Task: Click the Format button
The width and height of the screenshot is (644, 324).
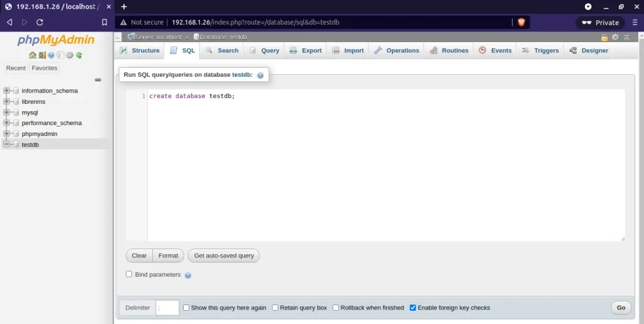Action: [x=169, y=255]
